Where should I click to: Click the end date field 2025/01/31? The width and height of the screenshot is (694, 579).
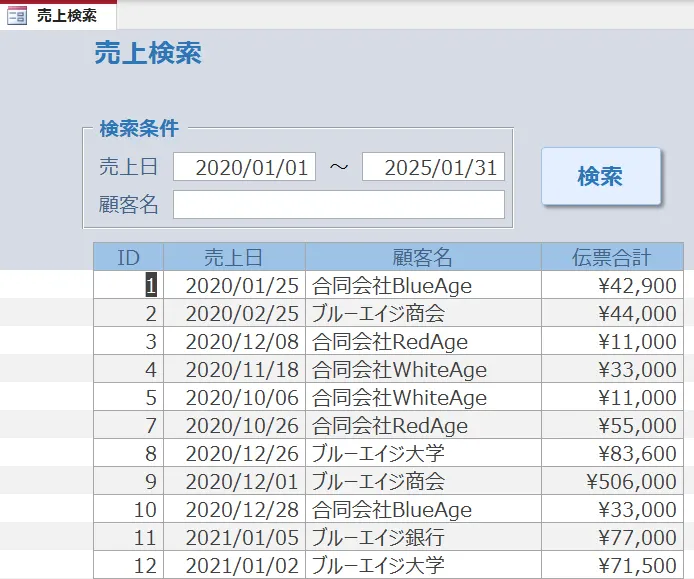(433, 167)
